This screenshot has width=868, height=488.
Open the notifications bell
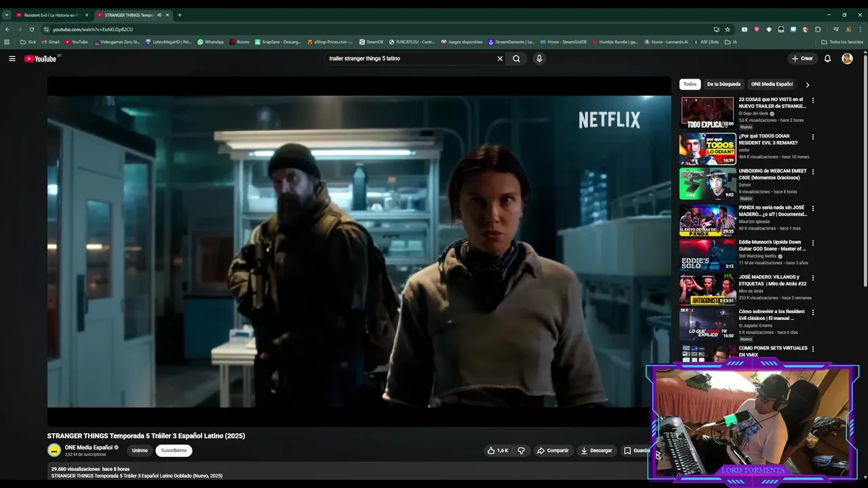[827, 58]
